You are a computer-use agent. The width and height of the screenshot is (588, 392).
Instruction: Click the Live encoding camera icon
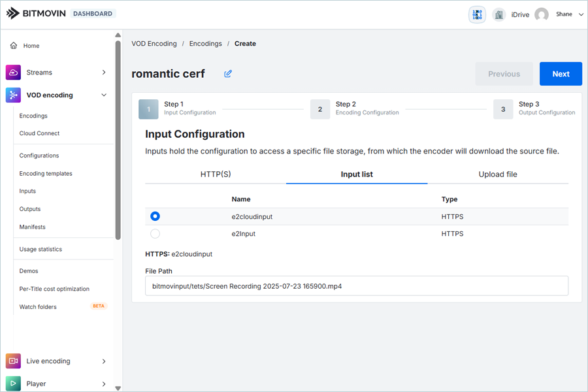click(x=13, y=361)
